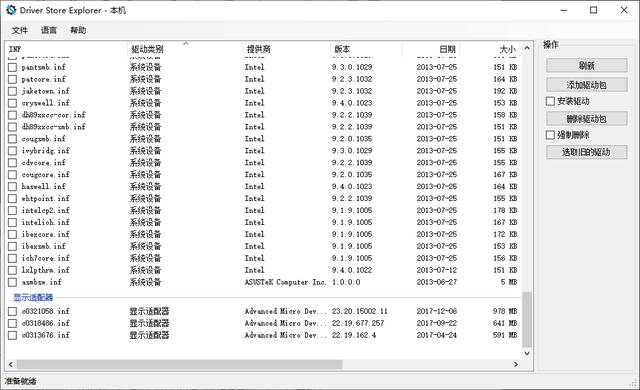Click the 选取旧的驱动 button
The width and height of the screenshot is (640, 390).
pyautogui.click(x=587, y=152)
